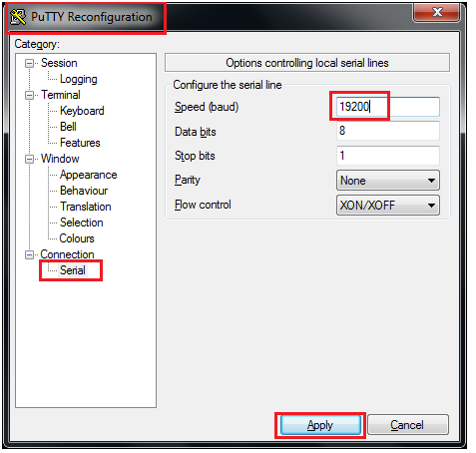Screen dimensions: 476x453
Task: Collapse the Connection tree node
Action: click(x=30, y=255)
